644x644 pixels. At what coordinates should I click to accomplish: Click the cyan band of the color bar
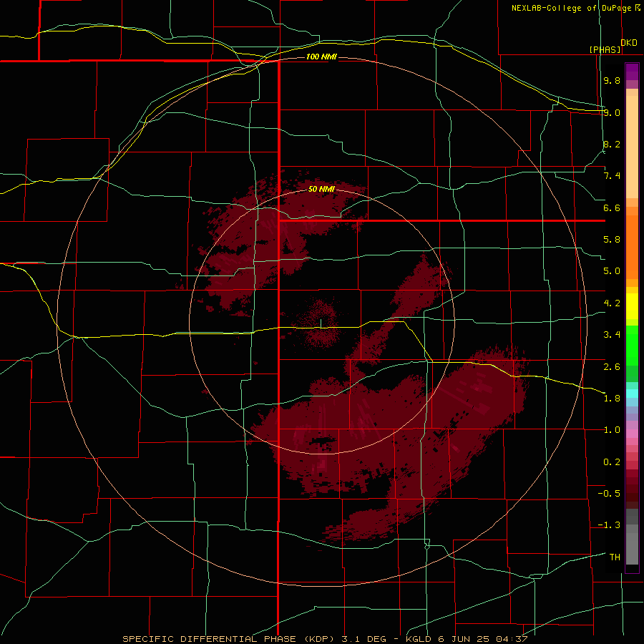632,394
